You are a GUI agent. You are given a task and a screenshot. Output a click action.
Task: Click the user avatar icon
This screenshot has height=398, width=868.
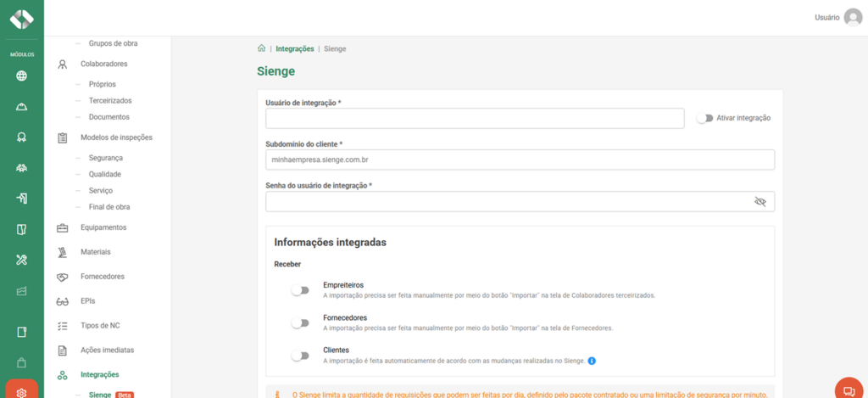[x=853, y=18]
